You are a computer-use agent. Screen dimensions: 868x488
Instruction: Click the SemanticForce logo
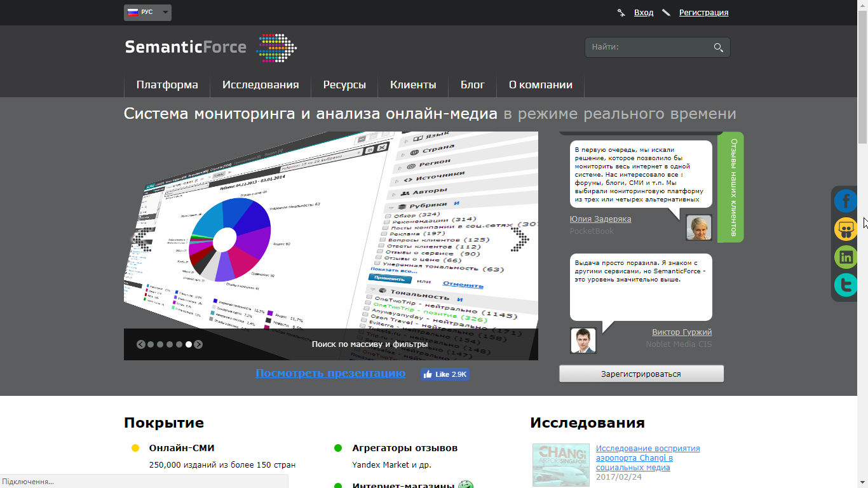click(211, 47)
